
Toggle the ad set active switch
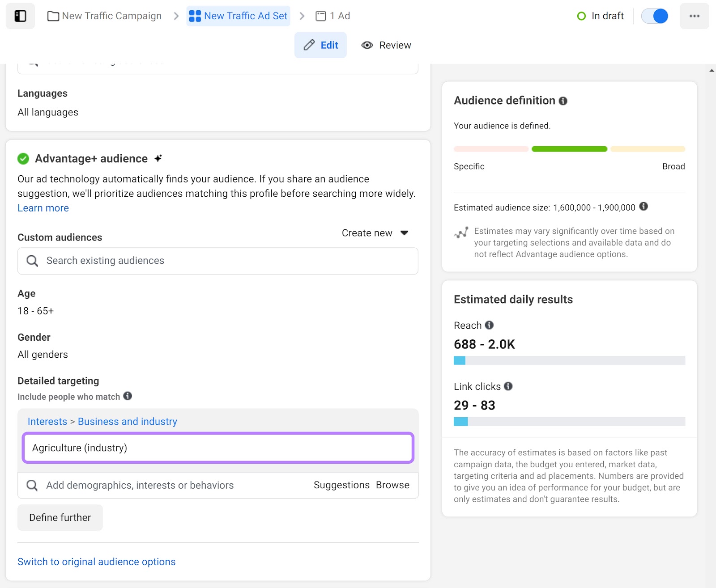click(655, 16)
